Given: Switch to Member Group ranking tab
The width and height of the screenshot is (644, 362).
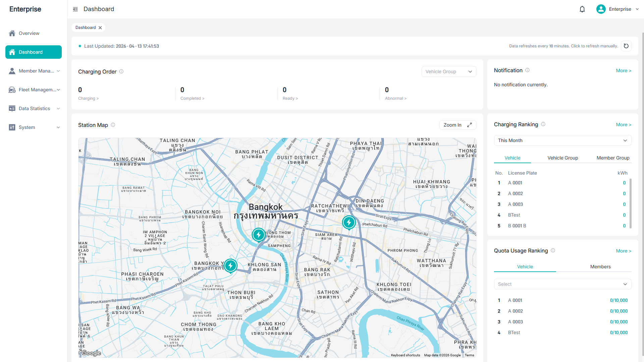Looking at the screenshot, I should (x=613, y=158).
